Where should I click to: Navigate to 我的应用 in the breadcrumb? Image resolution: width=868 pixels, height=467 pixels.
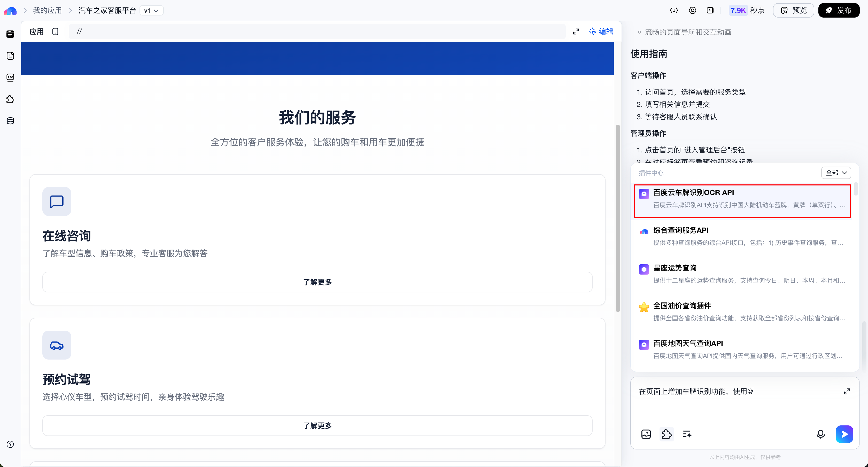(47, 10)
